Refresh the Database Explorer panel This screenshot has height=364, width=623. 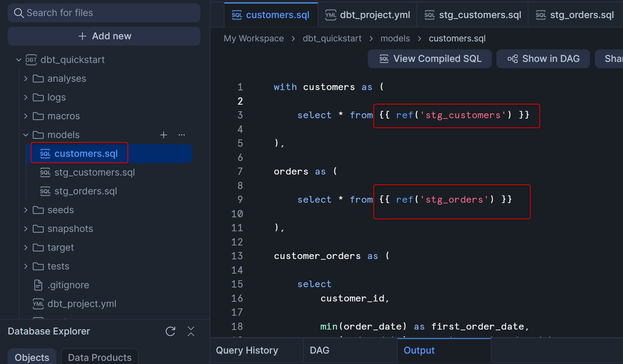click(170, 331)
